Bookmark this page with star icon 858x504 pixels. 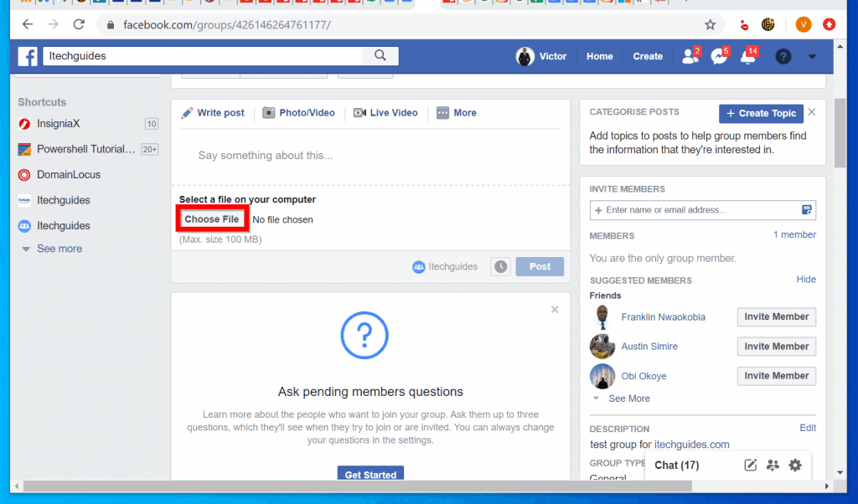tap(711, 24)
